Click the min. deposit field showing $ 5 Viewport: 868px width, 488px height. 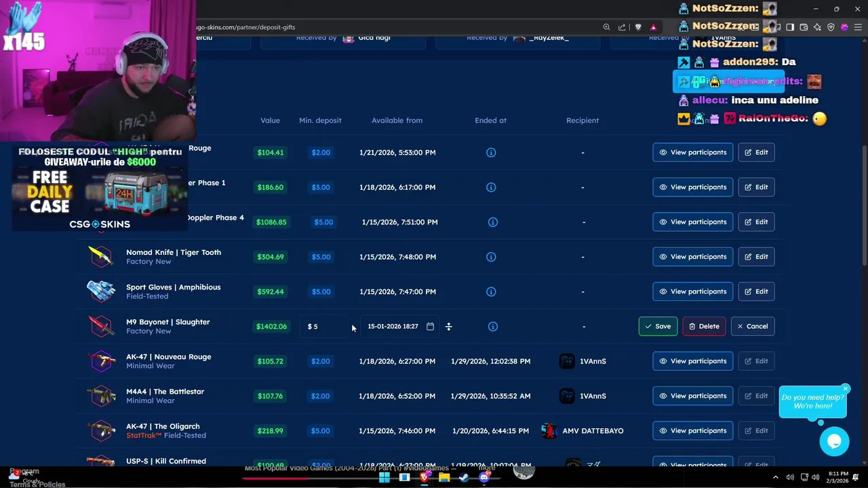324,327
